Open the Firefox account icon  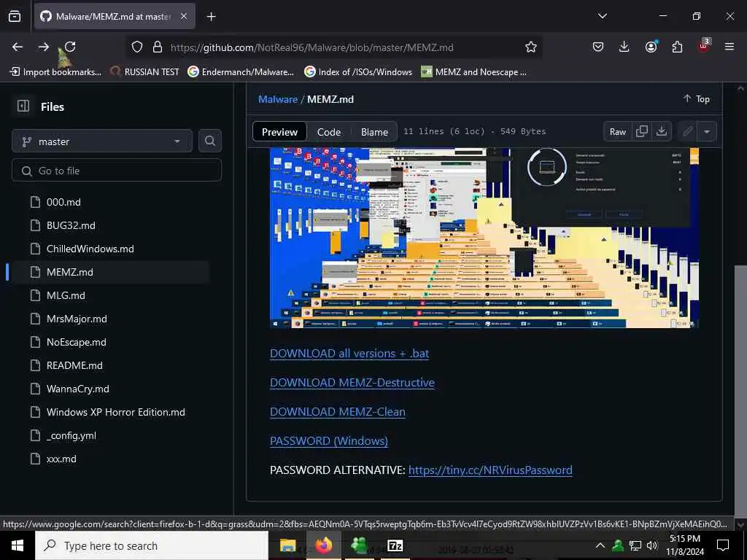pos(651,47)
